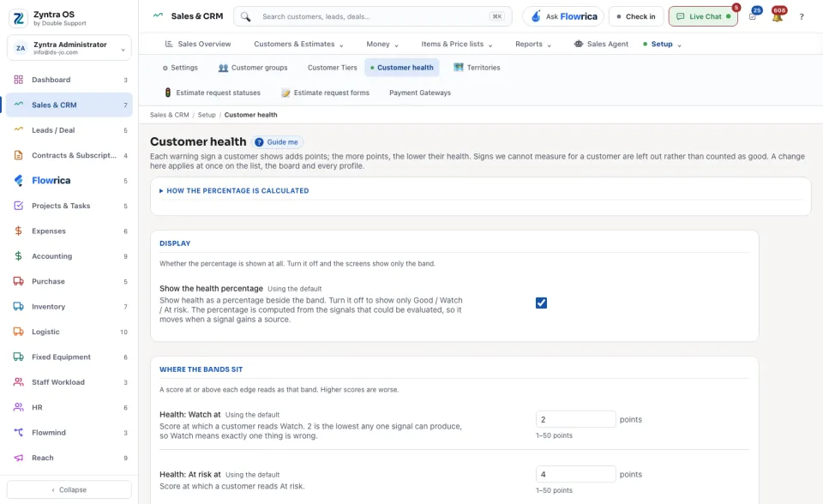Collapse the sidebar with Collapse button
Screen dimensions: 823x504
coord(69,489)
